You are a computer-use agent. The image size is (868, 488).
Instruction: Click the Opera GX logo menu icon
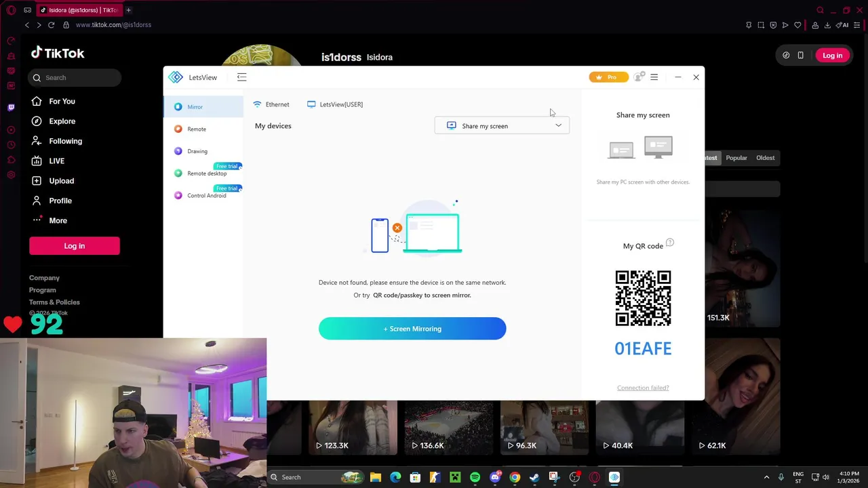9,10
